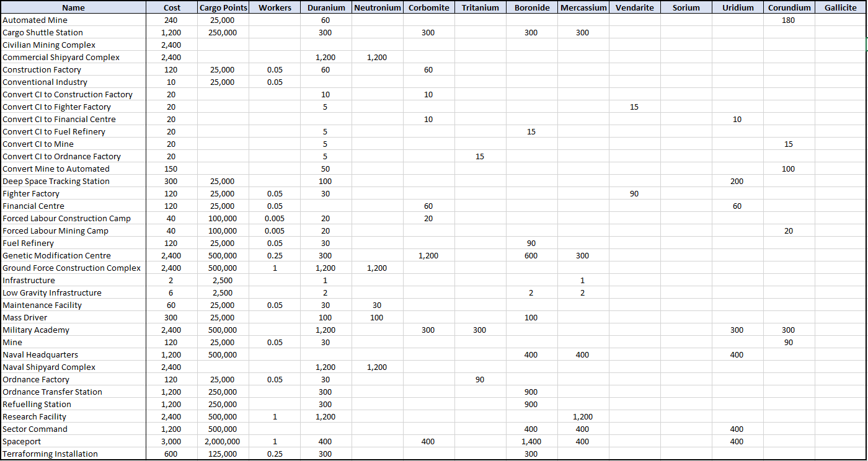This screenshot has height=461, width=868.
Task: Click Forced Labour Mining Camp cell
Action: click(74, 230)
